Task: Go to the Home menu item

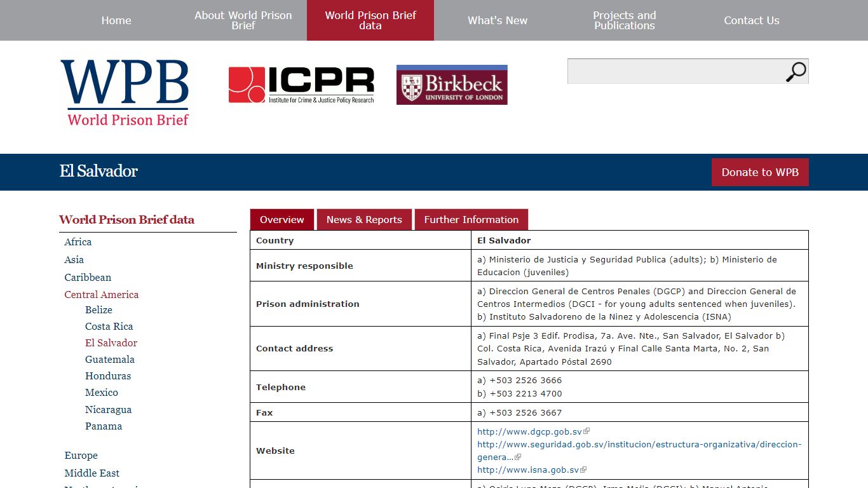Action: coord(116,20)
